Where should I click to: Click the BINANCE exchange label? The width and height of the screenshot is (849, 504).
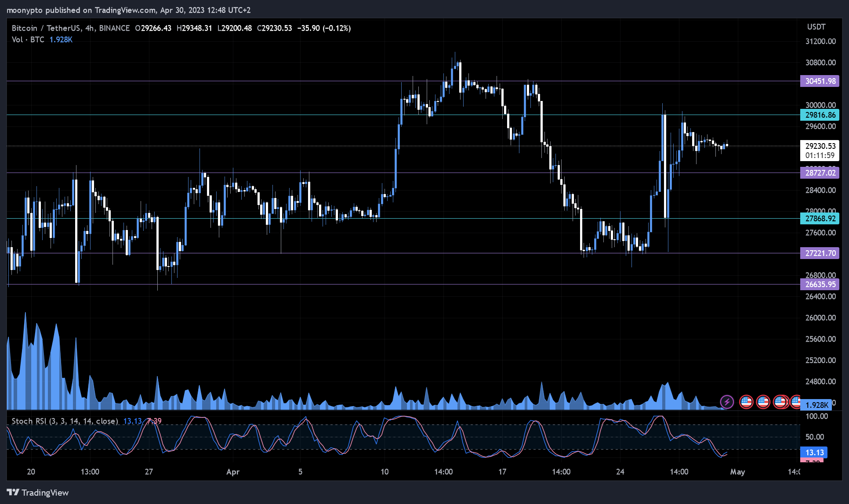(x=114, y=28)
